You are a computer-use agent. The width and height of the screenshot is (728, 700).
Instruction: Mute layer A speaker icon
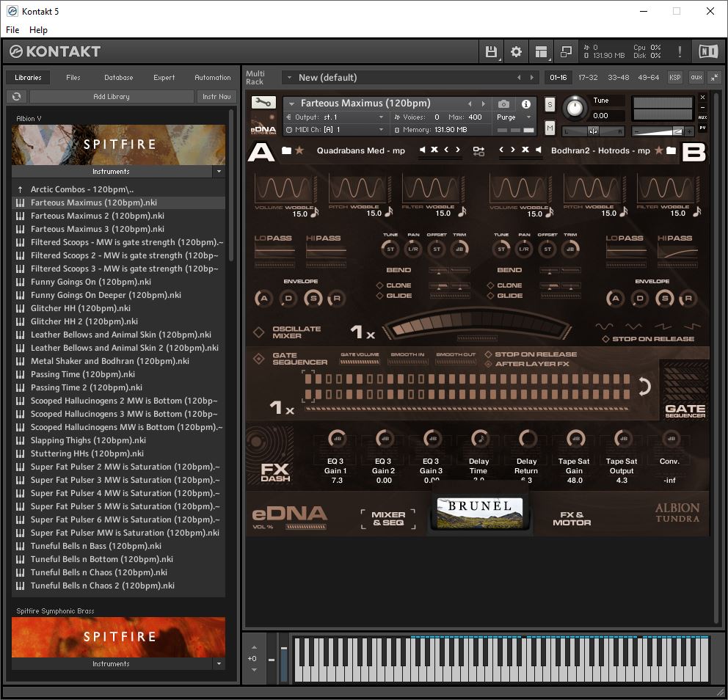click(423, 150)
